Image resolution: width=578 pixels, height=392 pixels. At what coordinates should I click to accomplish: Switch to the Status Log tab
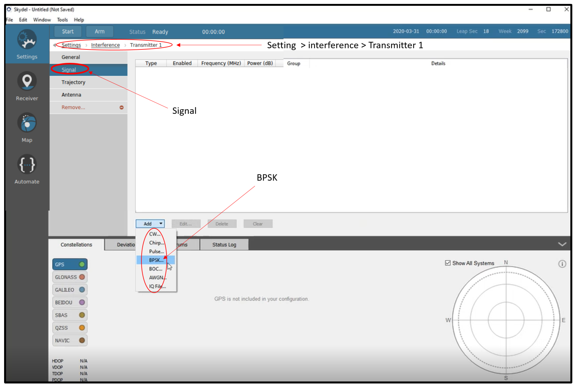pos(224,245)
